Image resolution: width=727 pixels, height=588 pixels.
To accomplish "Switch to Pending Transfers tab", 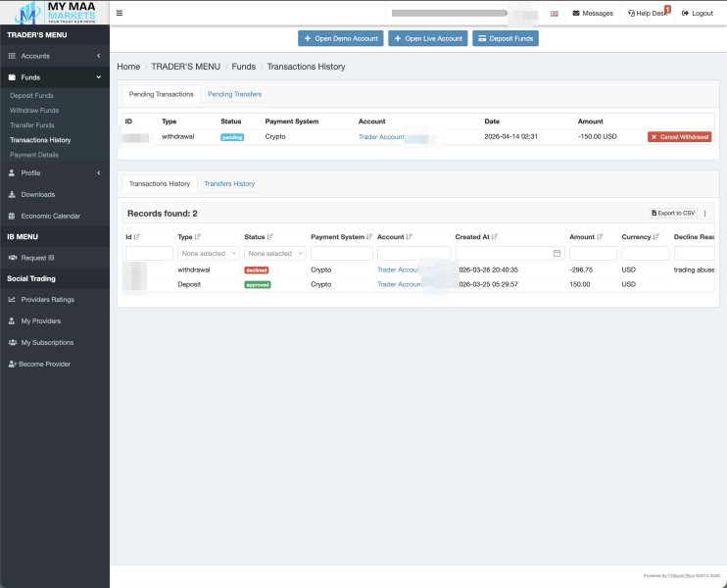I will pyautogui.click(x=234, y=94).
